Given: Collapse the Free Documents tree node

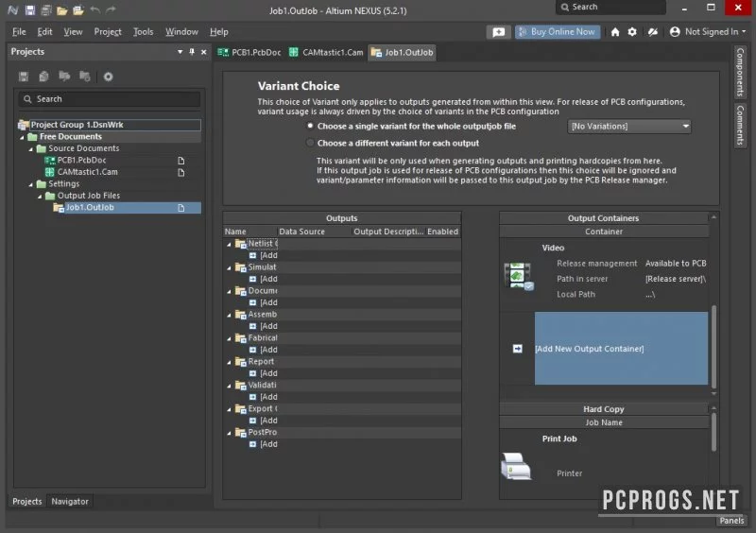Looking at the screenshot, I should [x=22, y=137].
